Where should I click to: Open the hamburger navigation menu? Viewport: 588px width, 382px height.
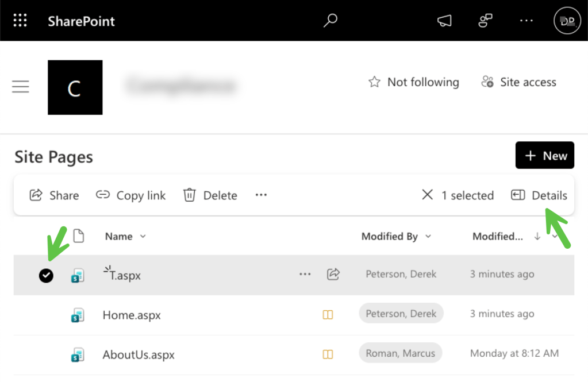(x=21, y=87)
